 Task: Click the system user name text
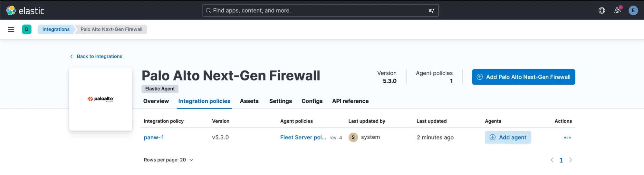[370, 137]
